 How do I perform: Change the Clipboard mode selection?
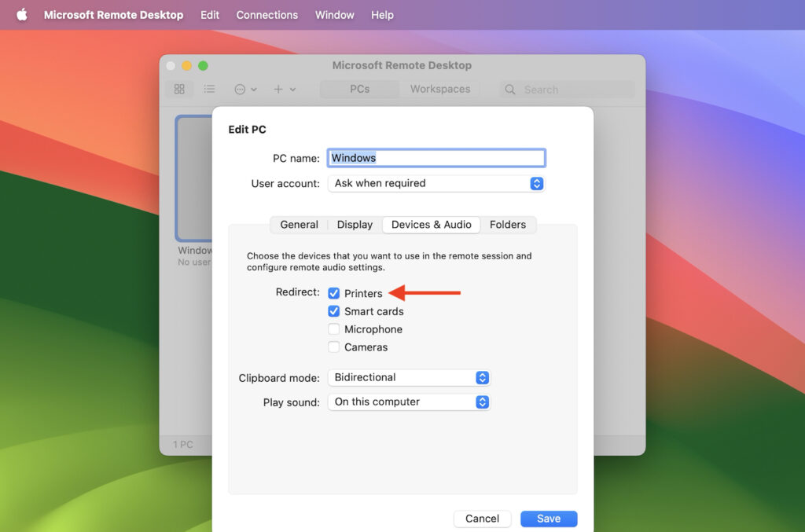(483, 377)
